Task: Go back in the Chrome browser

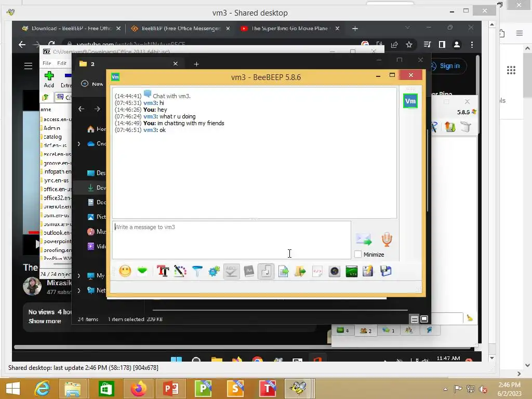Action: [22, 45]
